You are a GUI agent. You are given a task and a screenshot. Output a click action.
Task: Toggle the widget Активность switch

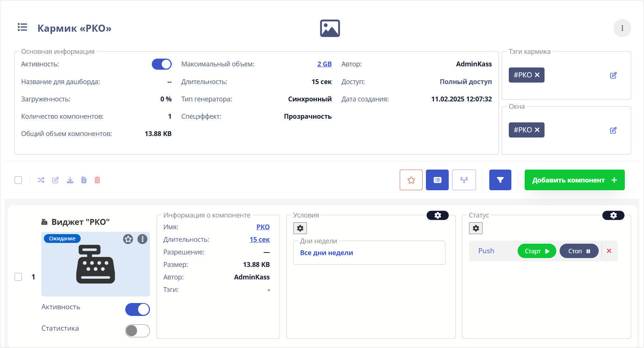pos(137,309)
